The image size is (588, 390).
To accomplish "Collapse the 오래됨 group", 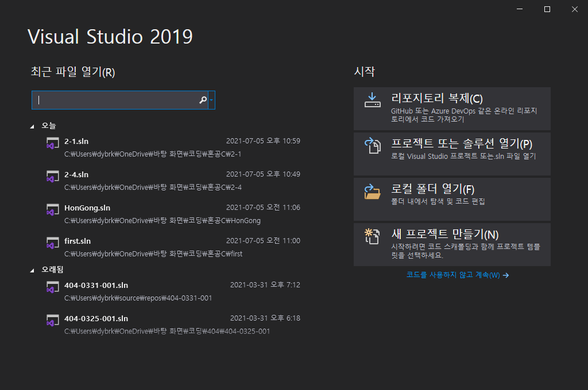I will [32, 271].
